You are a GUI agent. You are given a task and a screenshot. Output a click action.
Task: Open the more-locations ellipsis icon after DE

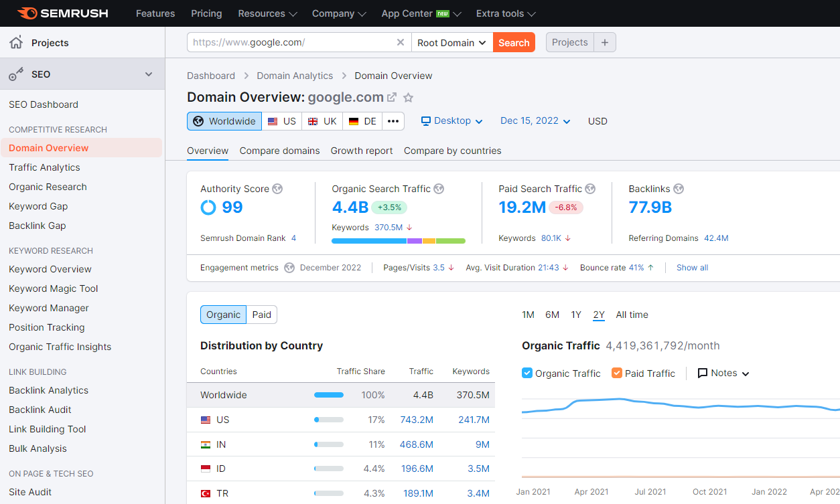click(392, 121)
